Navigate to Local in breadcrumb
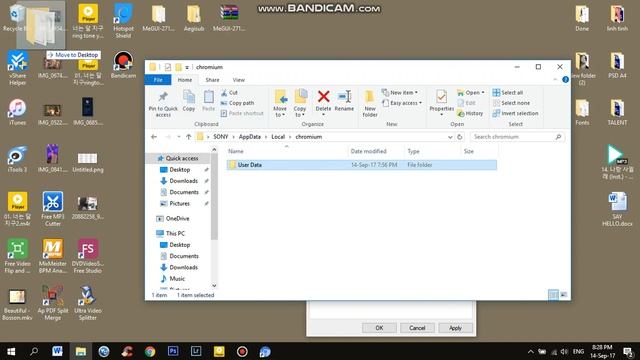640x360 pixels. (x=278, y=137)
